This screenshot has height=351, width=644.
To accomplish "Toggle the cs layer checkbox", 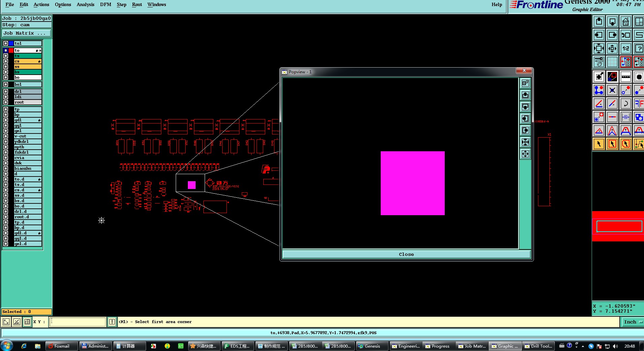I will click(x=6, y=61).
